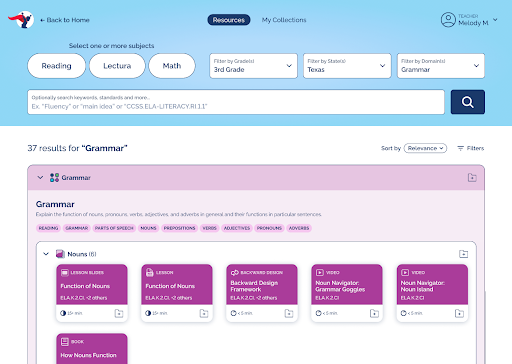Image resolution: width=512 pixels, height=364 pixels.
Task: Open the Filter by Domain dropdown
Action: pos(441,66)
